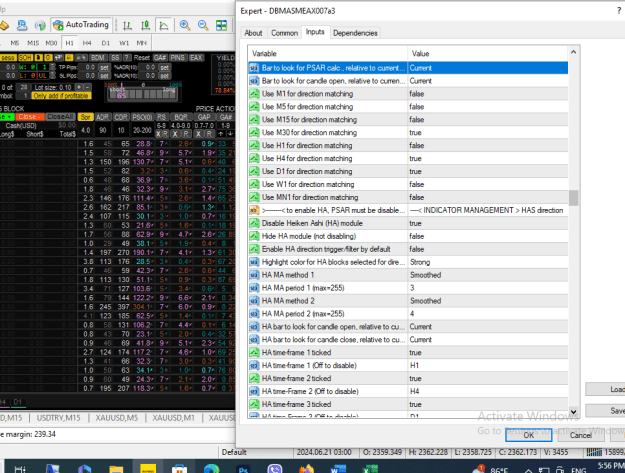Click Cancel in the Expert dialog
625x473 pixels.
[580, 435]
